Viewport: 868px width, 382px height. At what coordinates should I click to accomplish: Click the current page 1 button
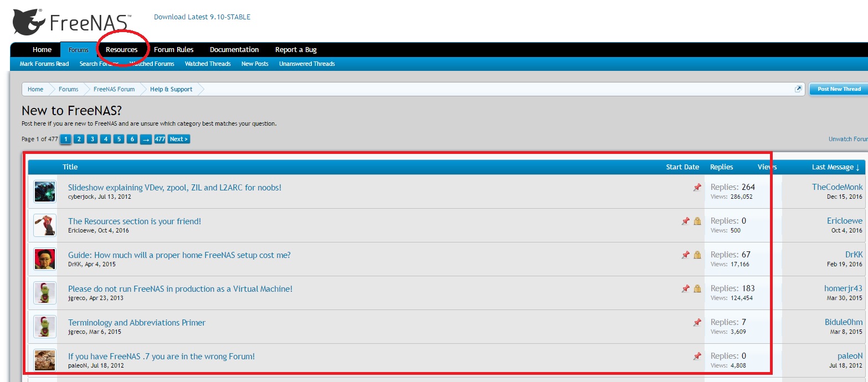click(x=65, y=139)
